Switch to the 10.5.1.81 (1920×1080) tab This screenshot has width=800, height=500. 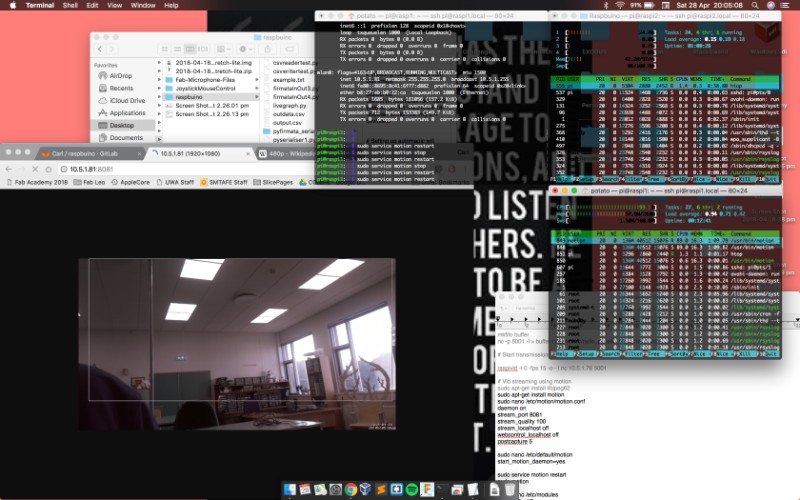(198, 153)
